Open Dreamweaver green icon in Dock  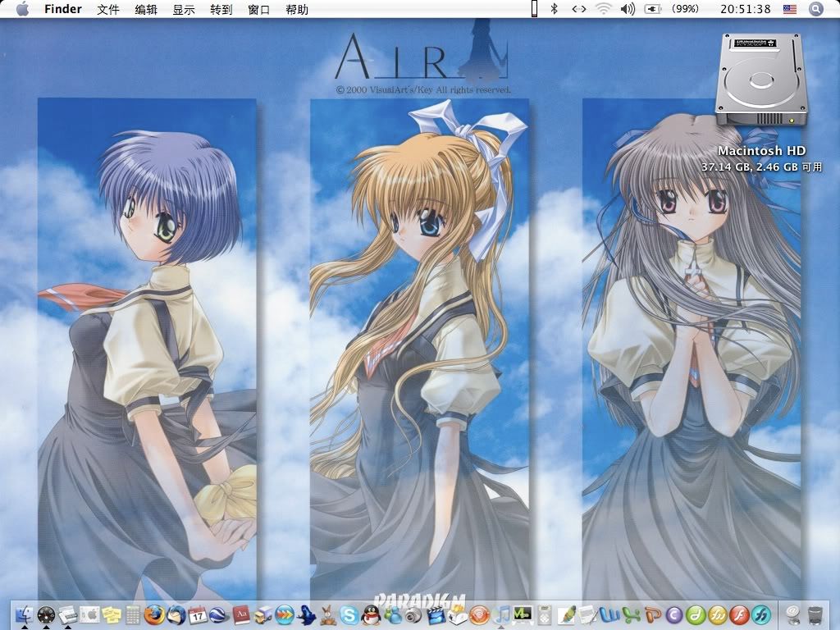tap(696, 614)
